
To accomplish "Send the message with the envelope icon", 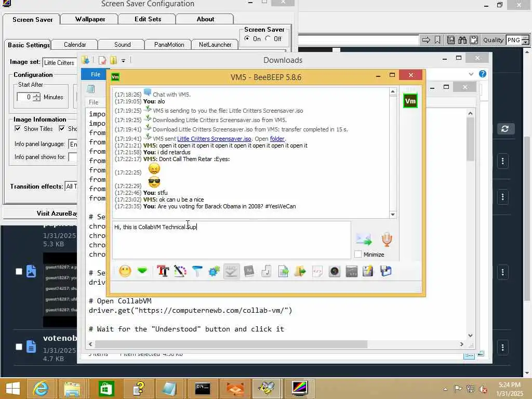I will (364, 239).
